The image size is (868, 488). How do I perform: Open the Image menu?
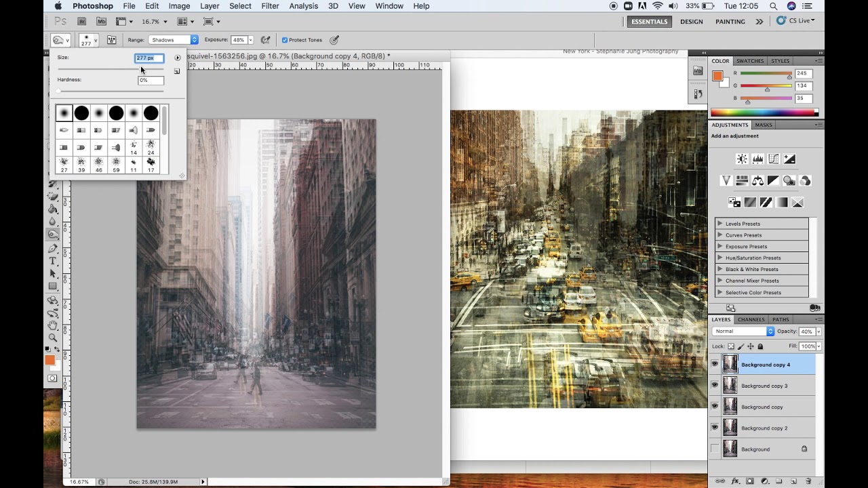coord(179,6)
